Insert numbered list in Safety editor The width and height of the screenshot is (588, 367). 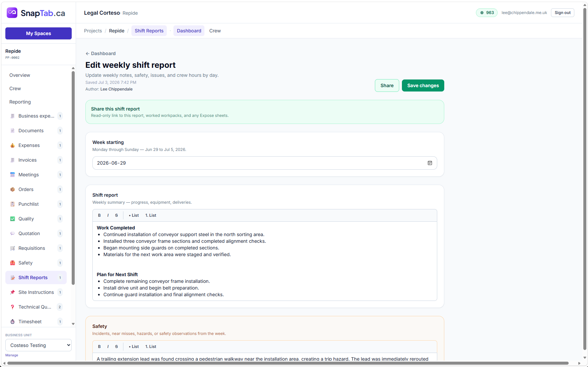click(151, 347)
